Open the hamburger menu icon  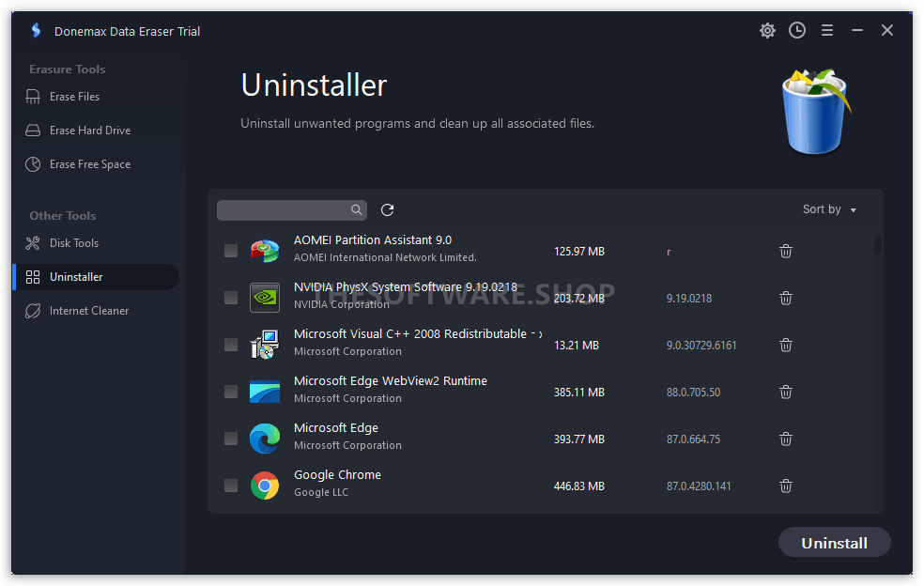coord(827,30)
